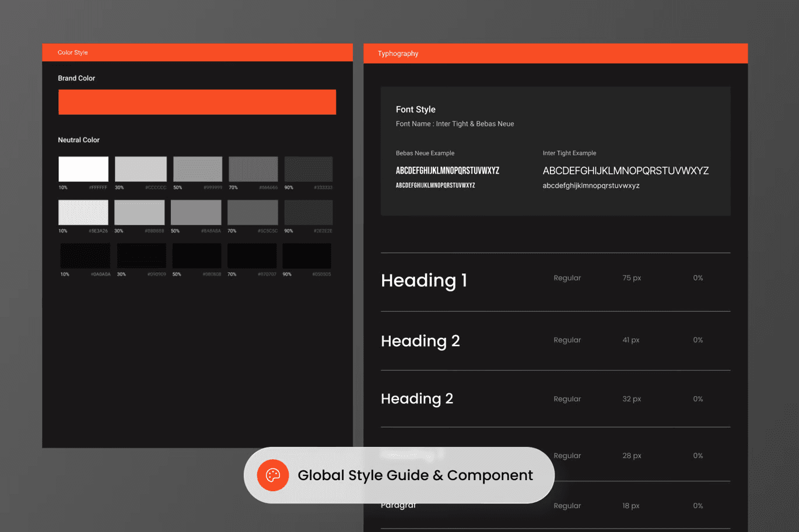The height and width of the screenshot is (532, 799).
Task: Choose the #070707 black swatch
Action: [252, 256]
